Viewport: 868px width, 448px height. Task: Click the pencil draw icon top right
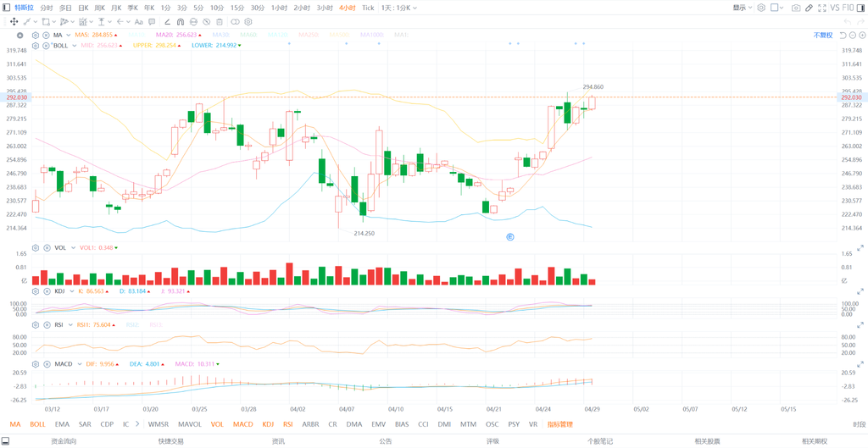pos(809,8)
